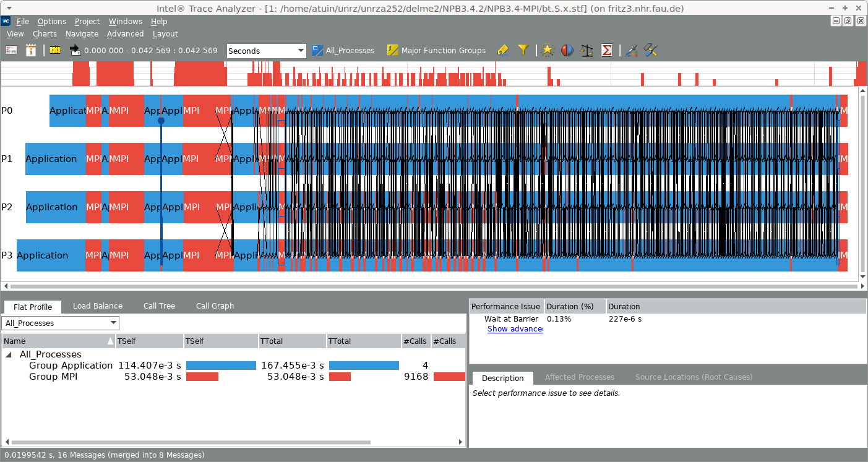Click P3 first Application block
The height and width of the screenshot is (462, 868).
point(51,255)
